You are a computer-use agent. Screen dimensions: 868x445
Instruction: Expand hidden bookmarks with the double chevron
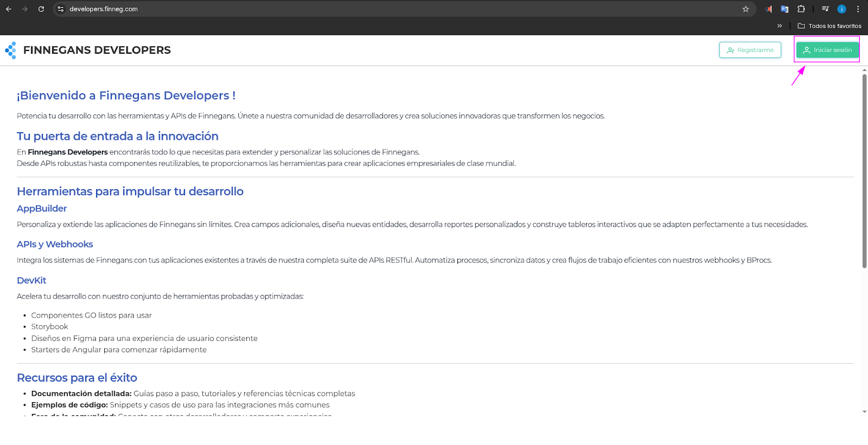(780, 26)
